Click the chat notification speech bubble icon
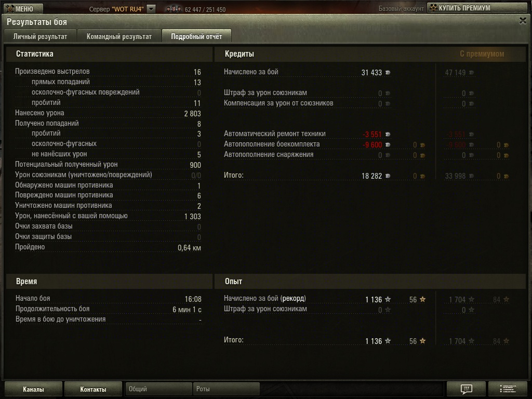532x399 pixels. point(466,389)
